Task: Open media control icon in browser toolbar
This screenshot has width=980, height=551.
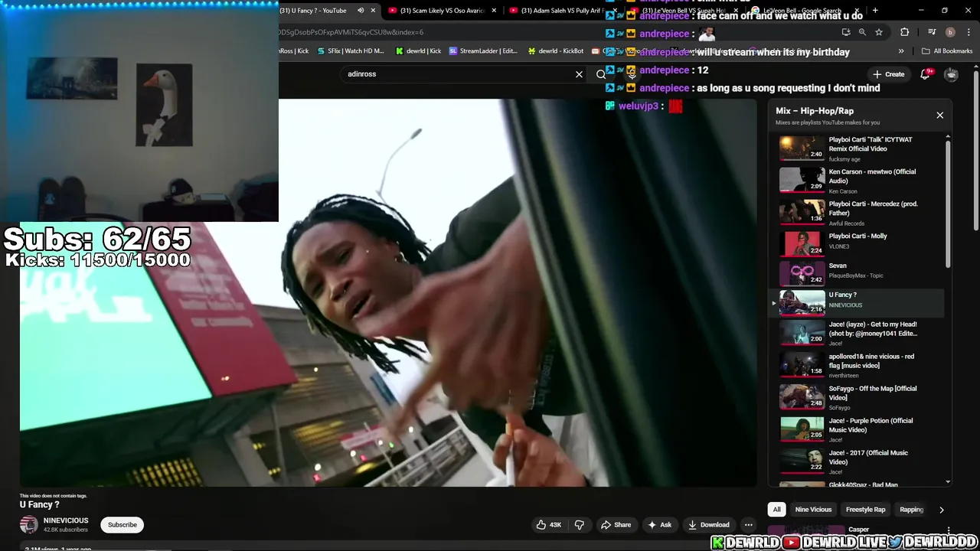Action: point(932,32)
